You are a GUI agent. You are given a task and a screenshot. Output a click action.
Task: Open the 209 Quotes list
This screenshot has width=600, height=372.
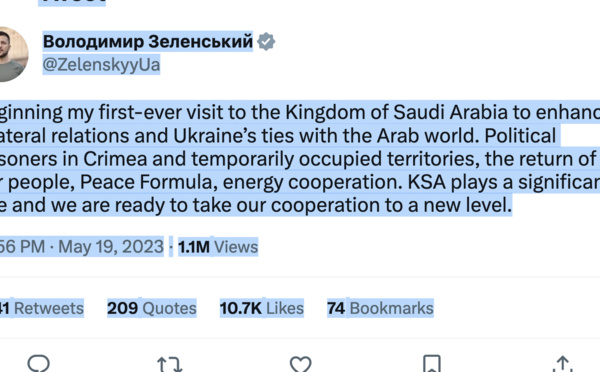152,308
